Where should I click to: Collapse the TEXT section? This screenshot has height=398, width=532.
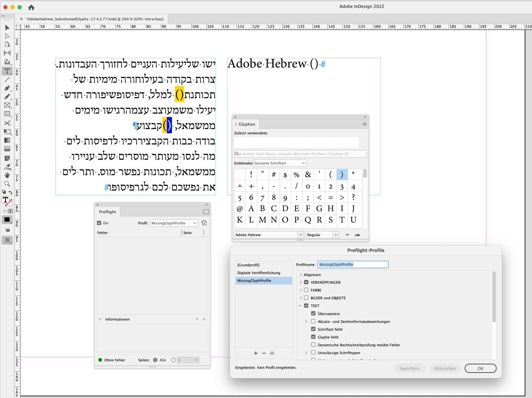(x=300, y=306)
